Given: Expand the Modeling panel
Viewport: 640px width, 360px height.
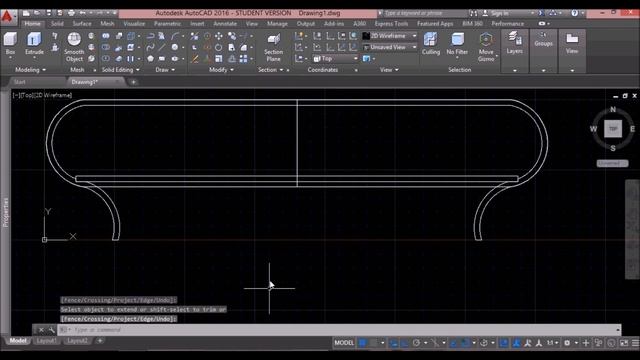Looking at the screenshot, I should click(30, 70).
